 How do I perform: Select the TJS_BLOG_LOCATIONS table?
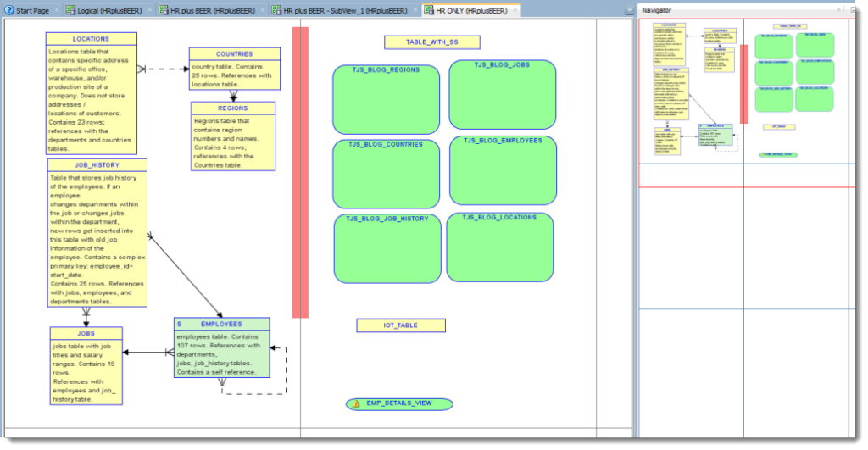(500, 247)
